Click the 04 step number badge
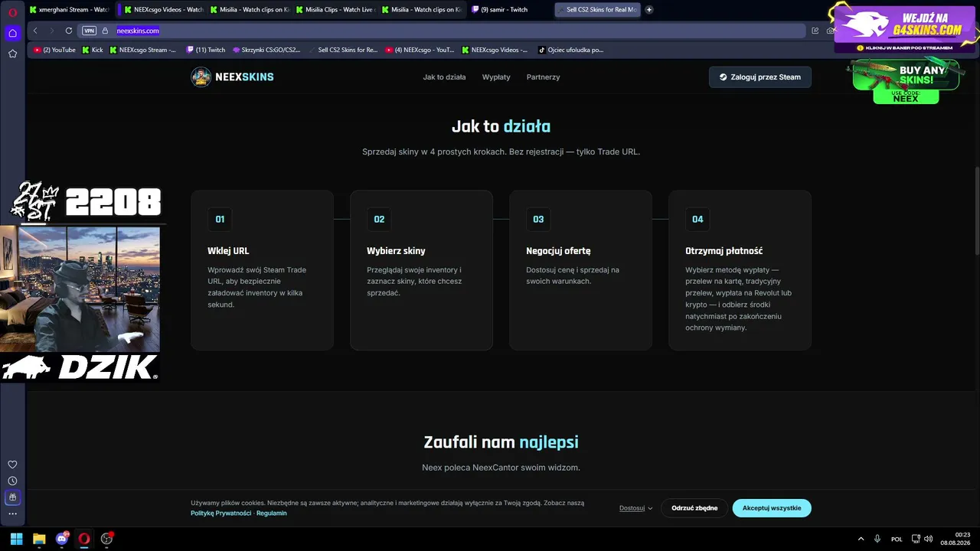This screenshot has width=980, height=551. [x=697, y=220]
